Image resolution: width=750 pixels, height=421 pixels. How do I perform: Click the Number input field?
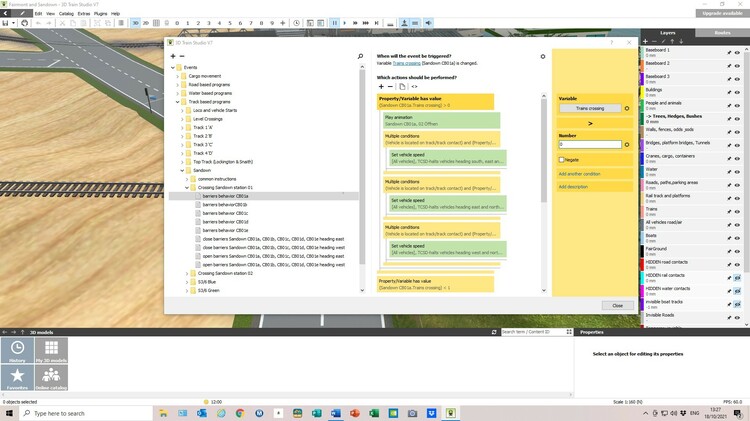click(x=590, y=145)
